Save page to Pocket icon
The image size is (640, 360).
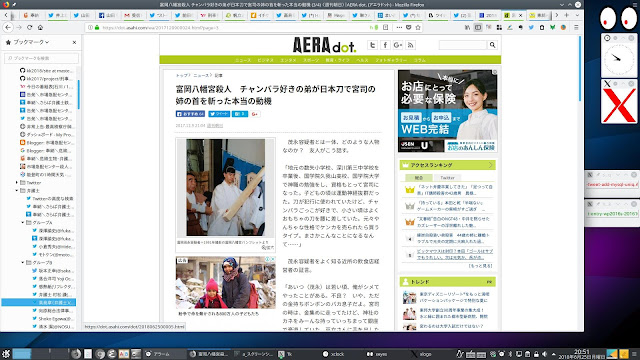click(x=409, y=27)
